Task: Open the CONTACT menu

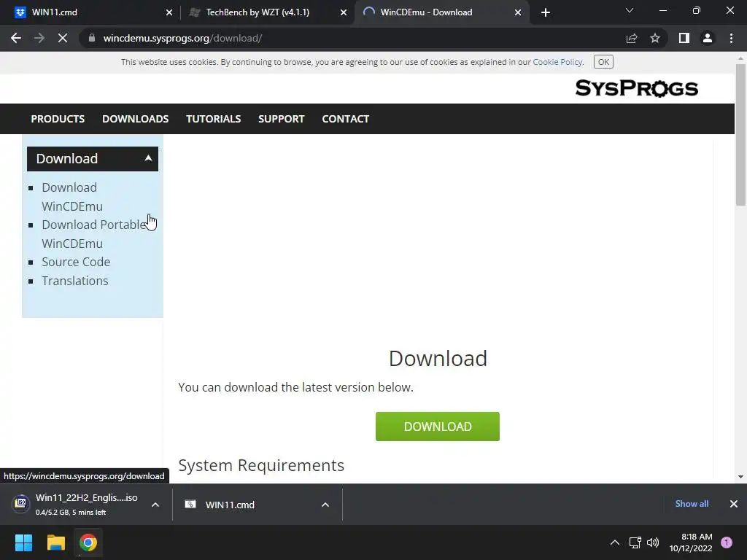Action: [x=345, y=119]
